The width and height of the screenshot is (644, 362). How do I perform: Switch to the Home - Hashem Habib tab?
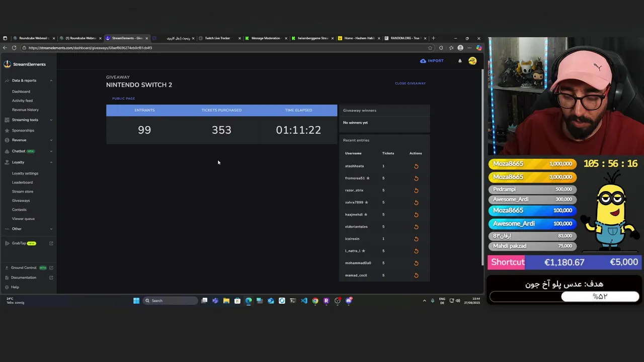[359, 38]
